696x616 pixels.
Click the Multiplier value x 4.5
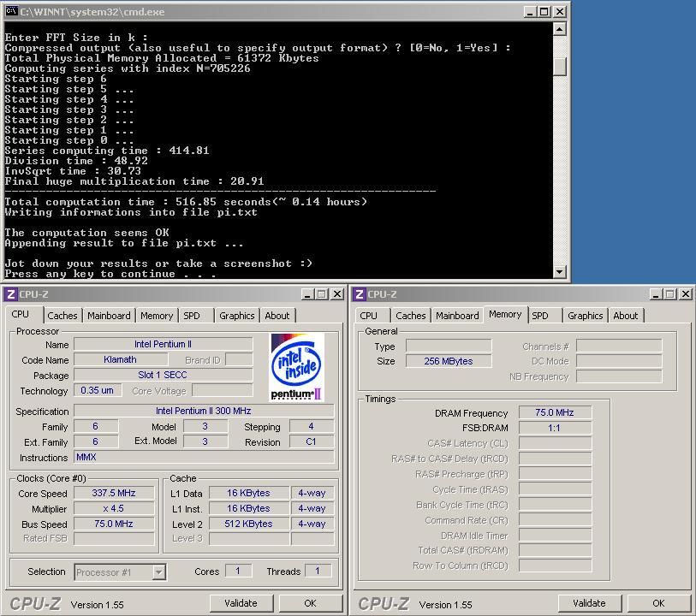tap(114, 509)
